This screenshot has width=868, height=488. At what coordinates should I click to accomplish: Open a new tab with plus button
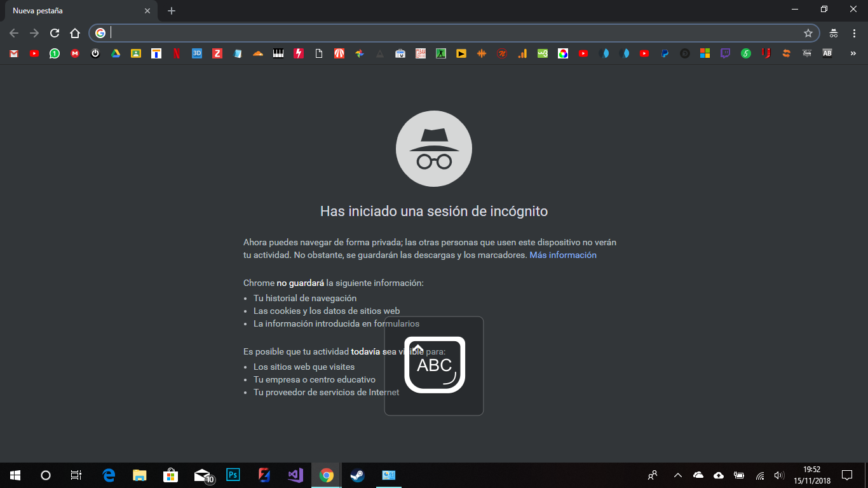[x=172, y=11]
